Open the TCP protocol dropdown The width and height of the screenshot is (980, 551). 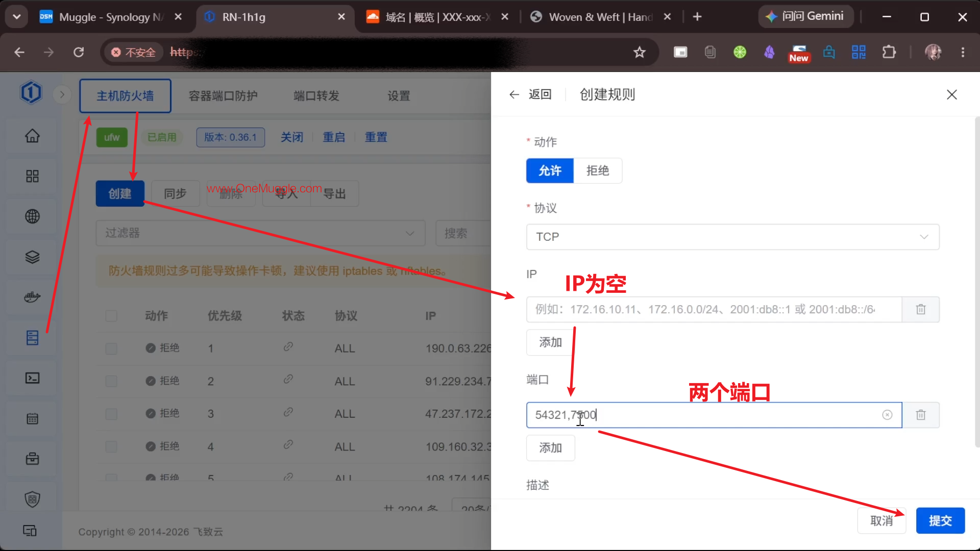[732, 237]
